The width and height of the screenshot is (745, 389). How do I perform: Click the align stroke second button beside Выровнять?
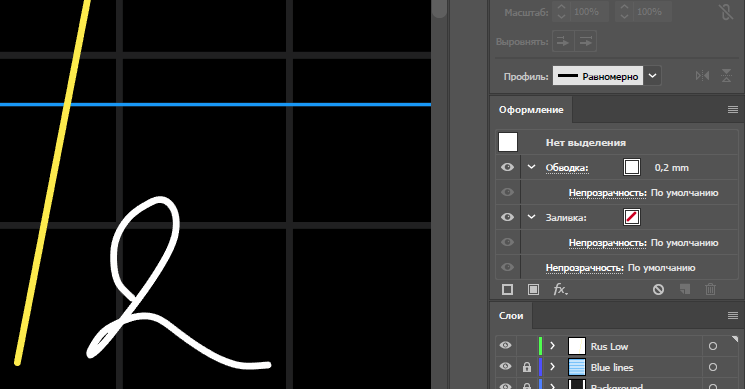pos(585,41)
